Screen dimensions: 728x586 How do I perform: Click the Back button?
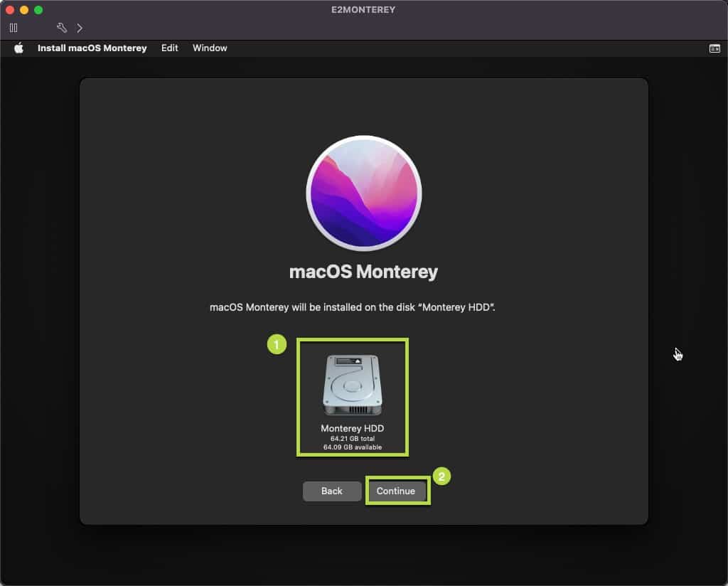[332, 491]
